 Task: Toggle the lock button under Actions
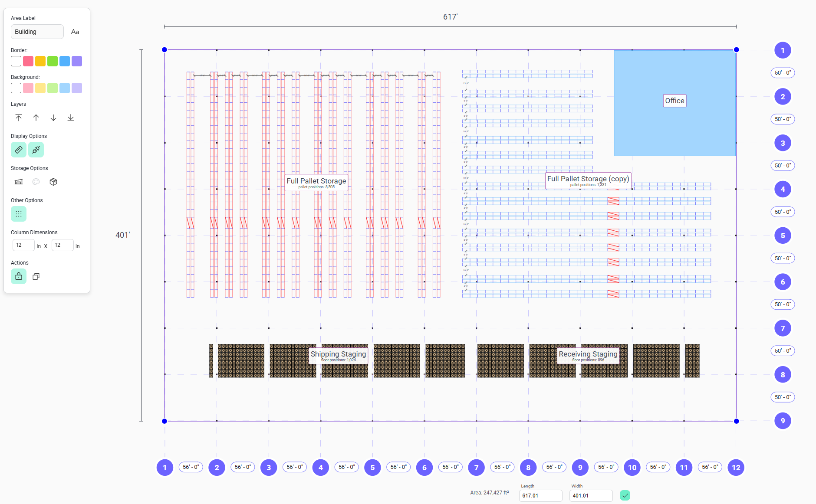pos(19,277)
